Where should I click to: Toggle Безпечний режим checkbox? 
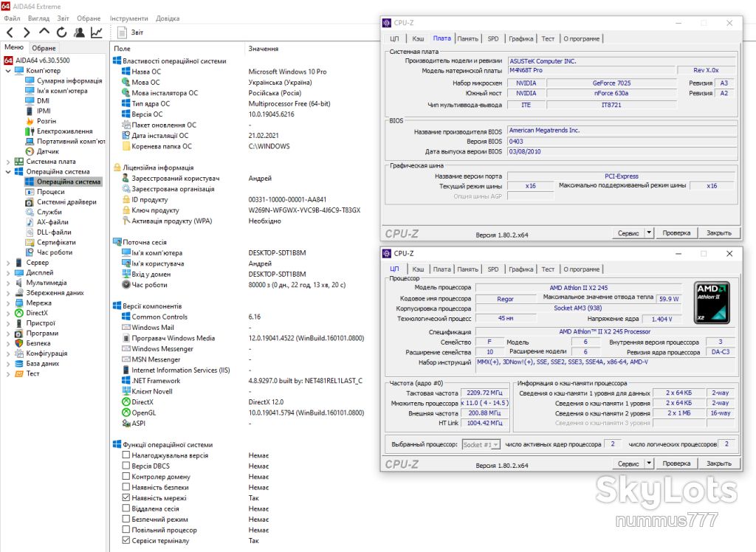click(126, 519)
